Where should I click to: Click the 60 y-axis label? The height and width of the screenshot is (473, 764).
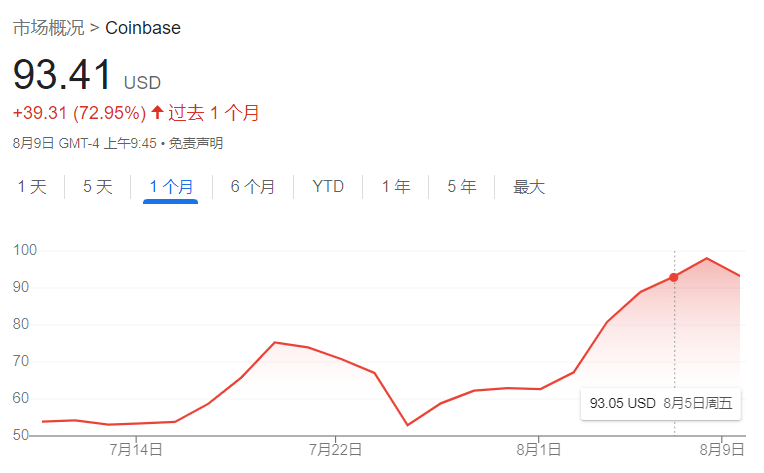point(21,398)
